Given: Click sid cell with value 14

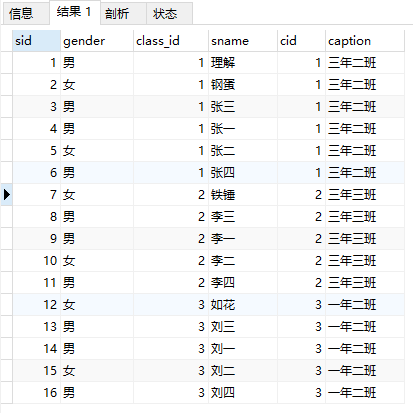Looking at the screenshot, I should tap(36, 348).
